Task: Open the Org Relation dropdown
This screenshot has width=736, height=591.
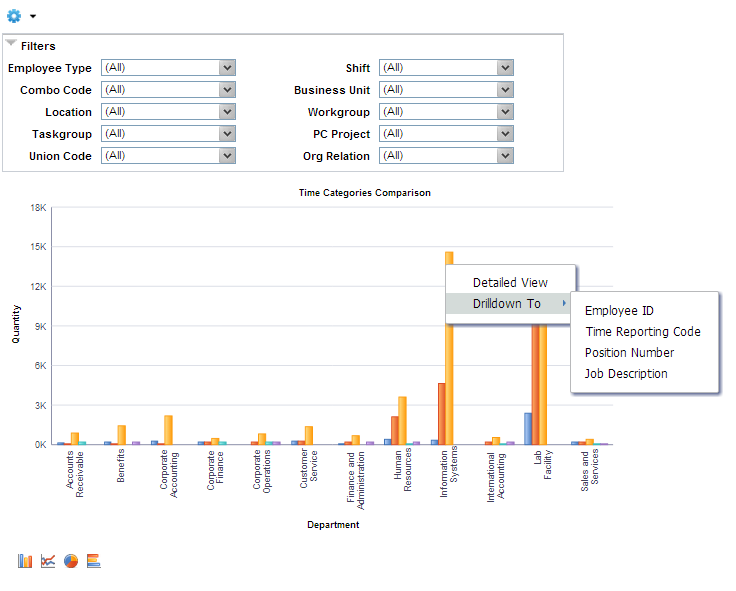Action: coord(505,156)
